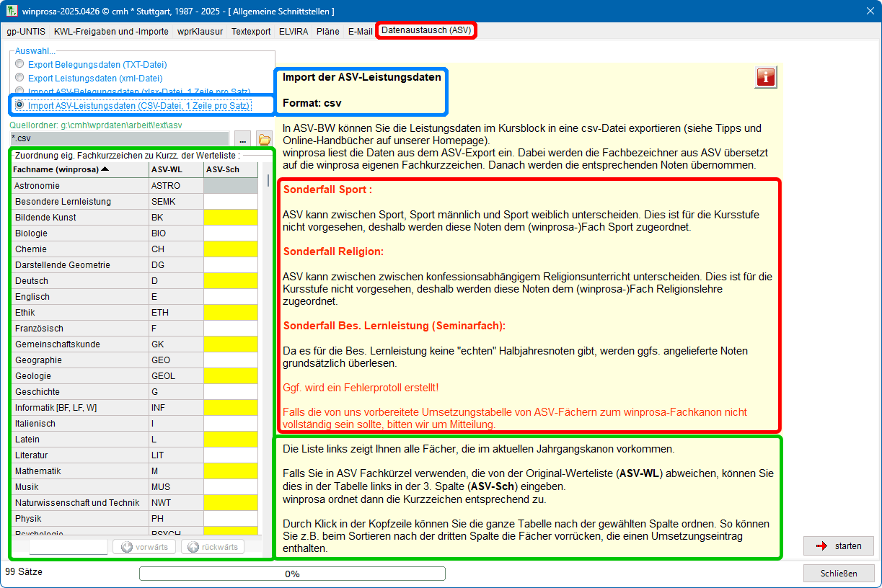Click the red info icon button
Viewport: 882px width, 588px height.
tap(765, 77)
